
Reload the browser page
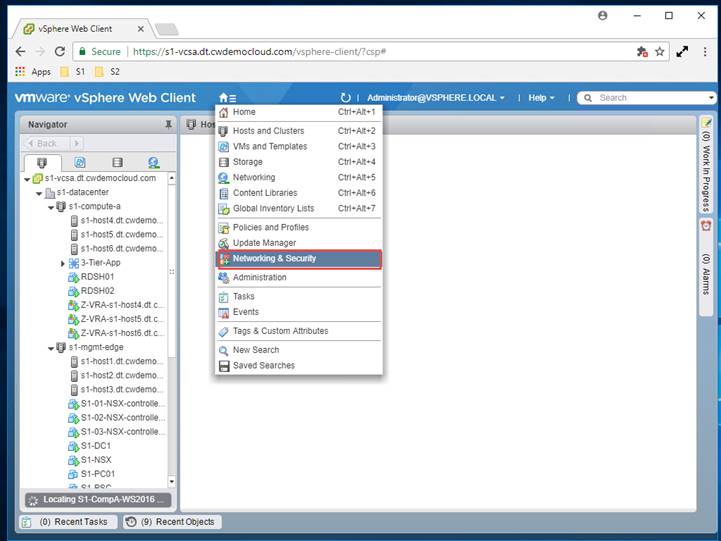pyautogui.click(x=60, y=51)
